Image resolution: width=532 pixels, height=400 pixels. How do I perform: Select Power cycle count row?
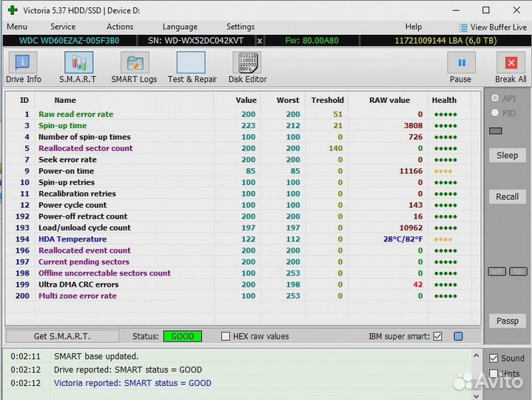click(243, 205)
